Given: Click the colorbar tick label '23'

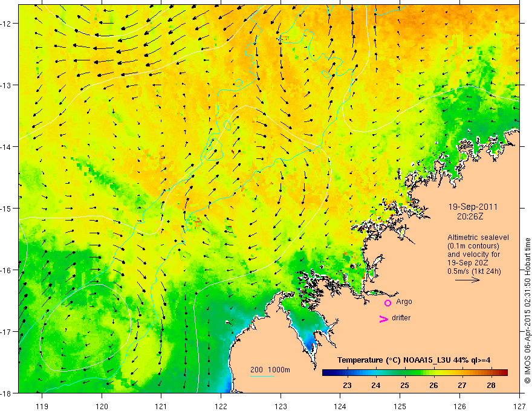Looking at the screenshot, I should (347, 386).
